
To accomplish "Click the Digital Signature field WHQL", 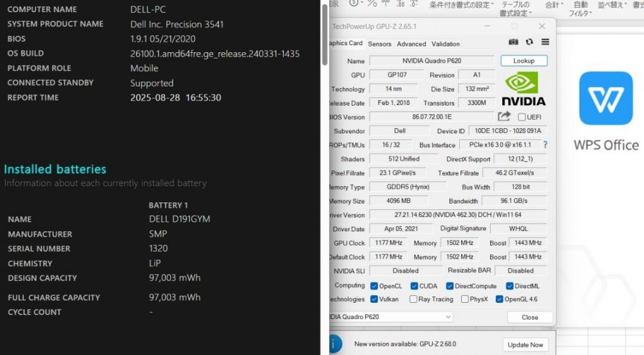I will (x=518, y=229).
